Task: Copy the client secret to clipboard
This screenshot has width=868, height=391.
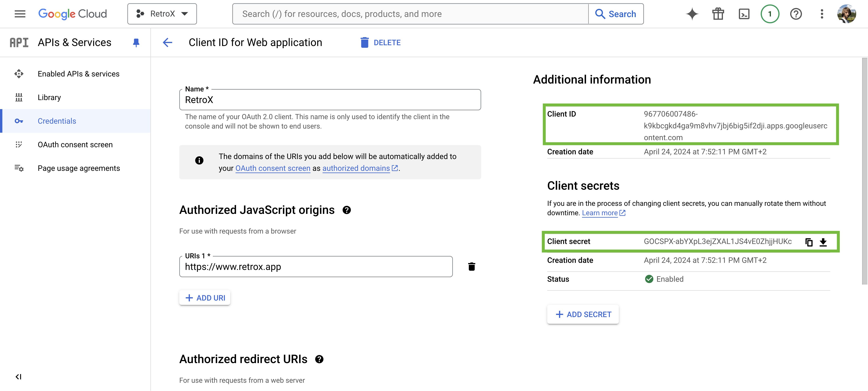Action: [809, 242]
